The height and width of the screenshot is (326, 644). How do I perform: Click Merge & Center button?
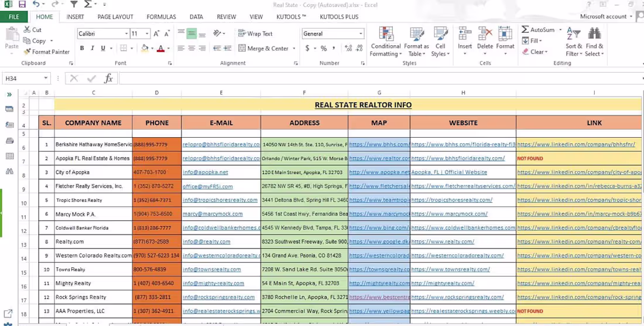pos(263,49)
